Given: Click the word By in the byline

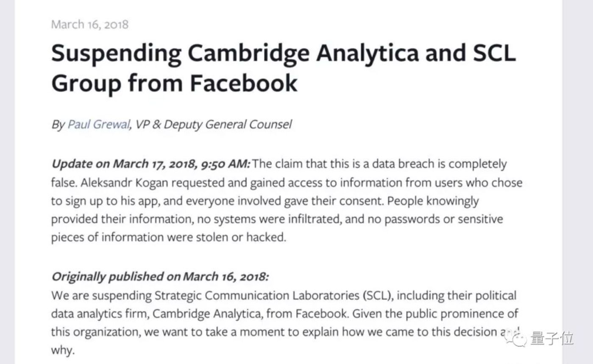Looking at the screenshot, I should point(58,125).
